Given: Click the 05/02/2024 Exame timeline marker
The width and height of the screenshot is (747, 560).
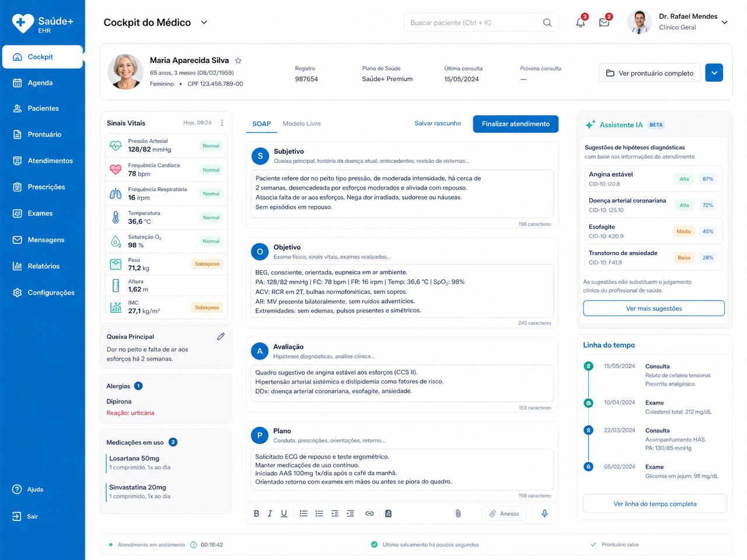Looking at the screenshot, I should coord(588,467).
